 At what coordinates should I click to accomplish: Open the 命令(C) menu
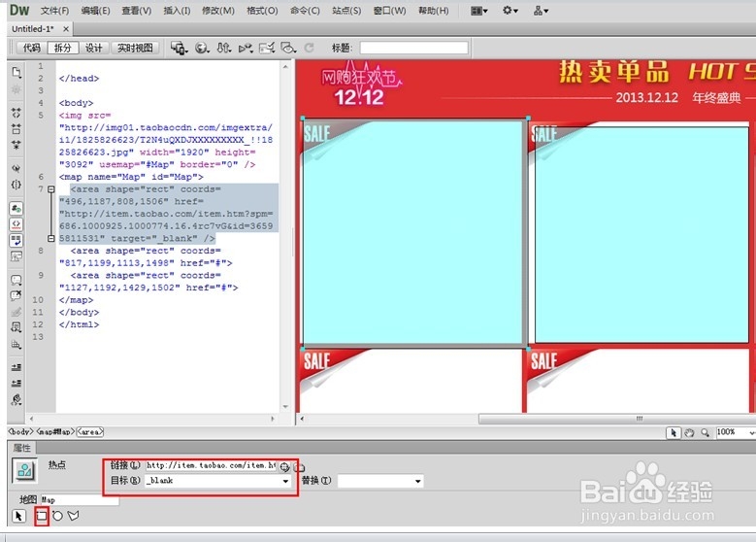coord(305,11)
